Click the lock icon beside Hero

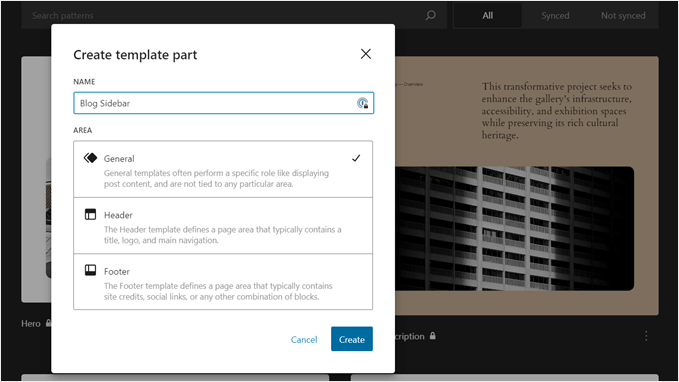pyautogui.click(x=48, y=323)
